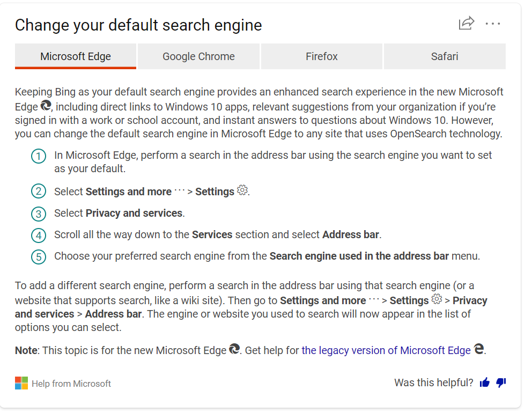Stay on the Microsoft Edge tab
The width and height of the screenshot is (532, 412).
pyautogui.click(x=75, y=56)
